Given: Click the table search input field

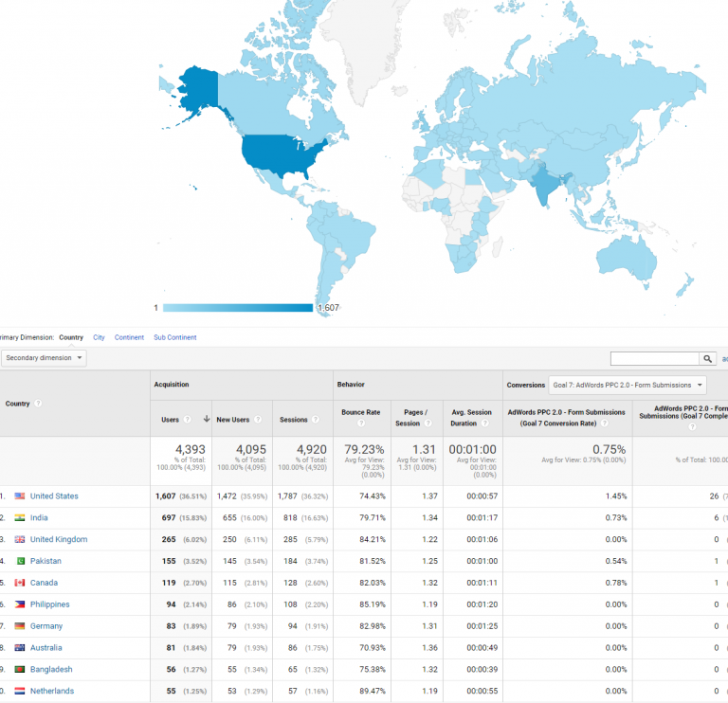Looking at the screenshot, I should 654,358.
